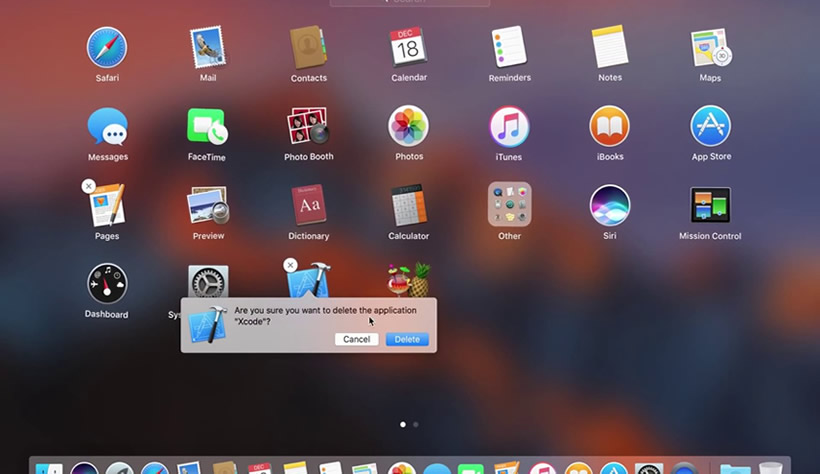Click the delete badge on Pages icon

pyautogui.click(x=88, y=186)
